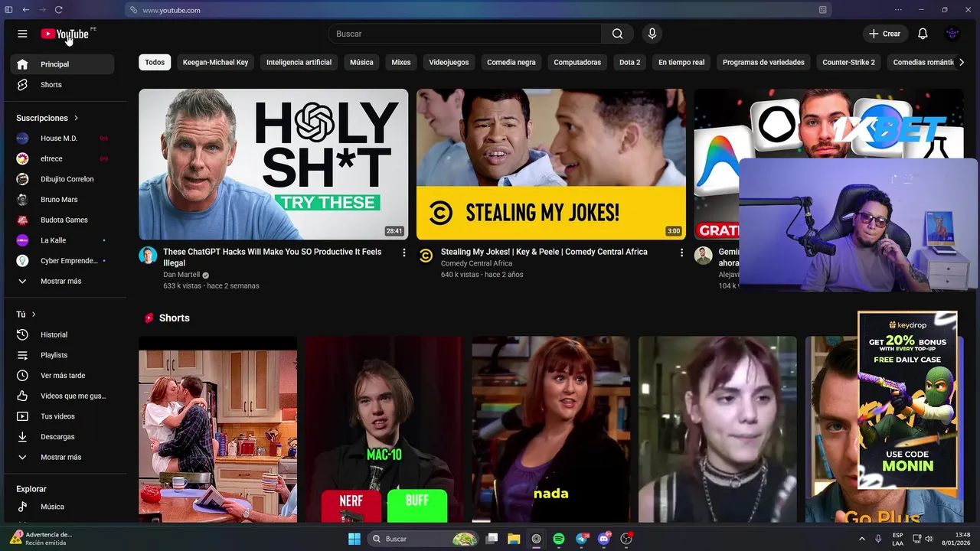980x551 pixels.
Task: Select the Inteligencia artificial chip
Action: point(299,62)
